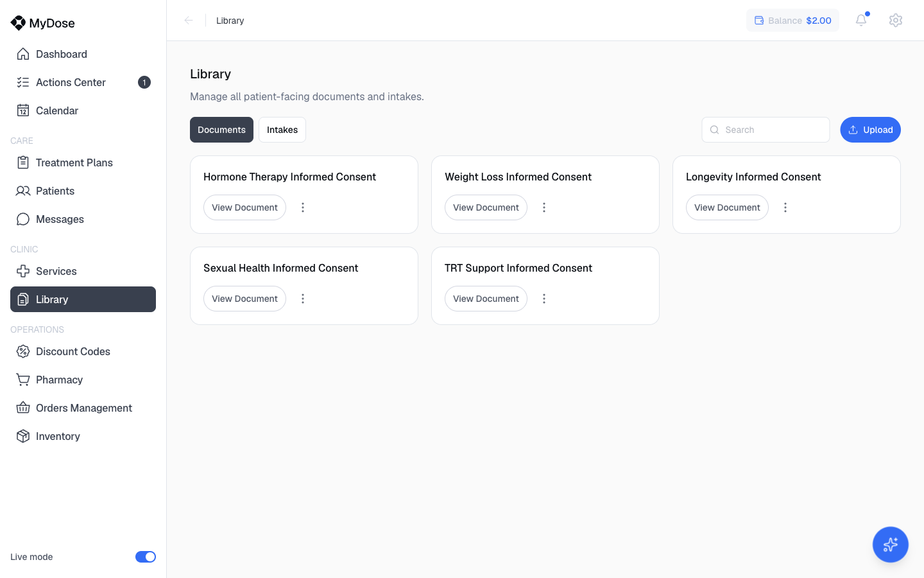The image size is (924, 578).
Task: Open the notifications bell
Action: (861, 20)
